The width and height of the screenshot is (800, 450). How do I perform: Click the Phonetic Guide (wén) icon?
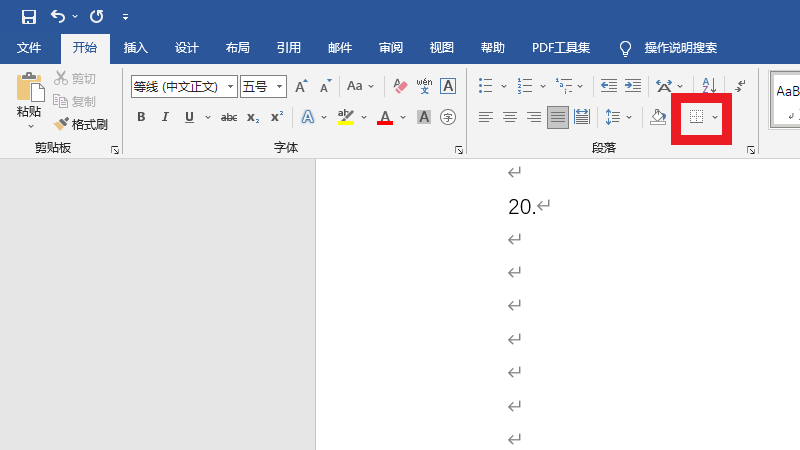tap(424, 86)
